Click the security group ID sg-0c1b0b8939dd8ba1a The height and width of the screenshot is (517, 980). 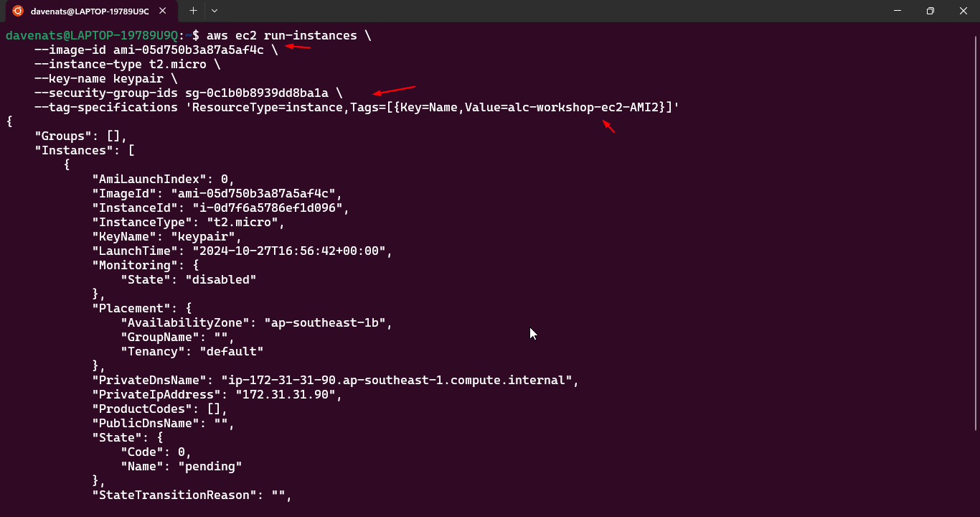257,93
